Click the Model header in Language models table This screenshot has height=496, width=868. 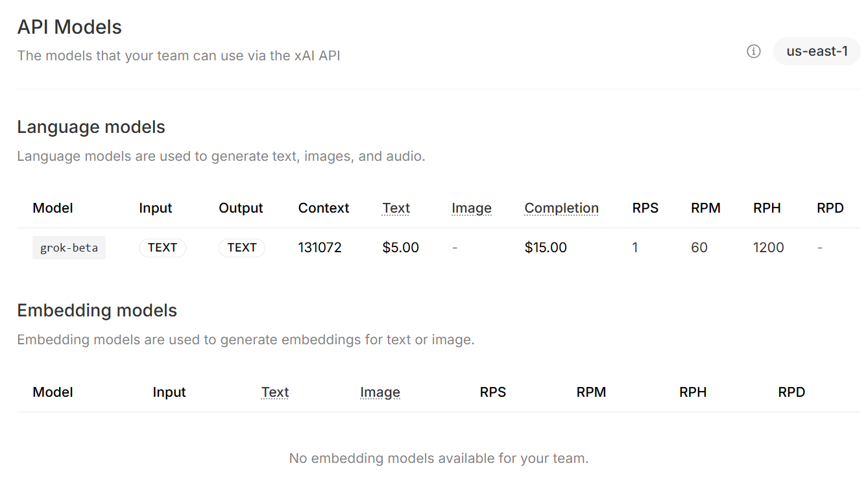coord(53,208)
